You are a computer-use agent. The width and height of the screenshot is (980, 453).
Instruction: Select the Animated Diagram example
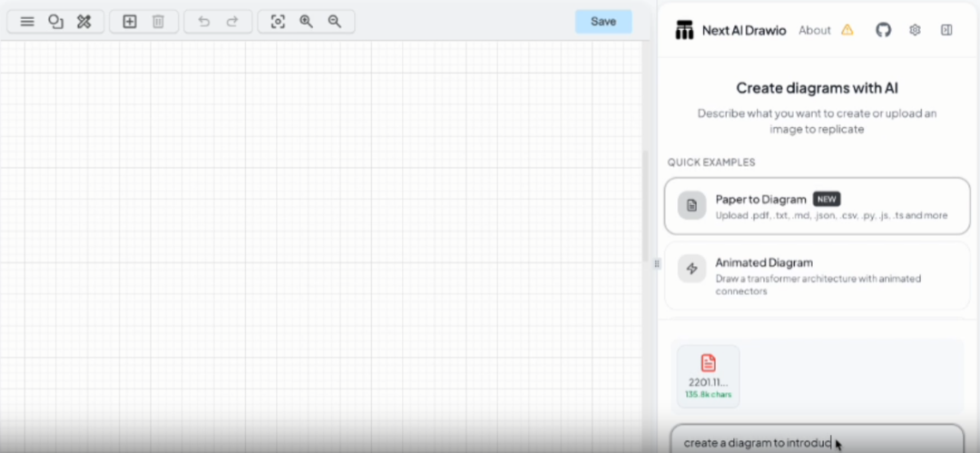tap(818, 275)
